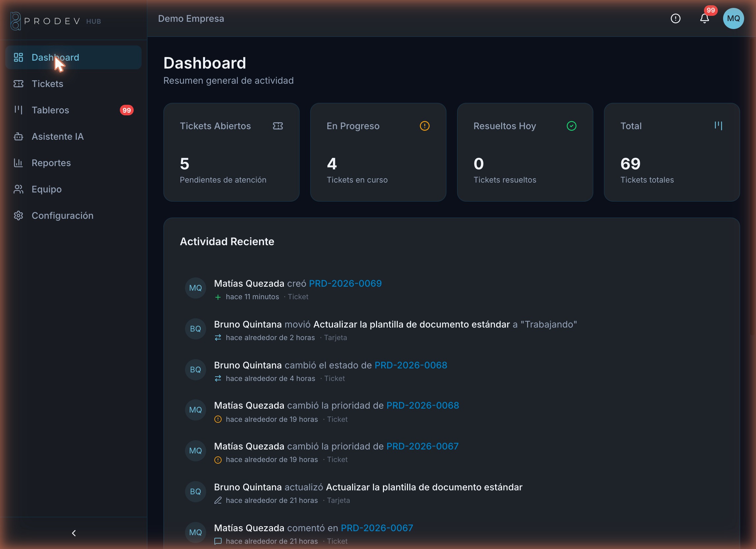
Task: Click BQ avatar beside 'cambió el estado'
Action: 195,369
